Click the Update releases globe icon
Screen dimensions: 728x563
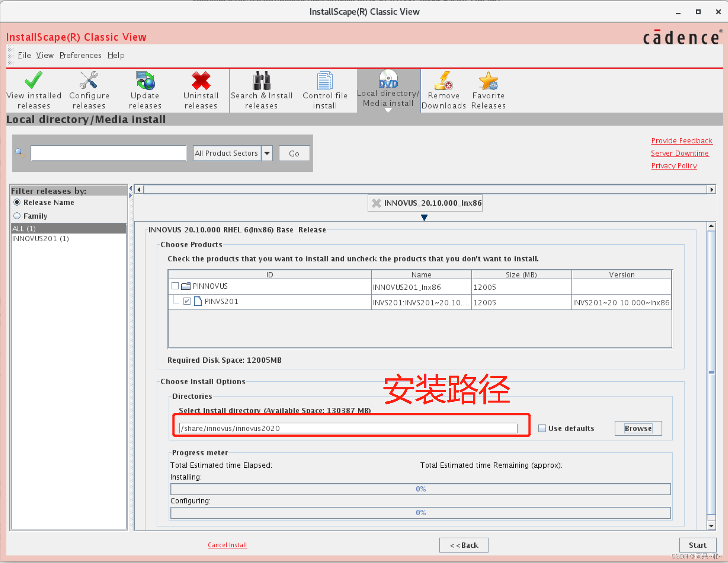(145, 80)
